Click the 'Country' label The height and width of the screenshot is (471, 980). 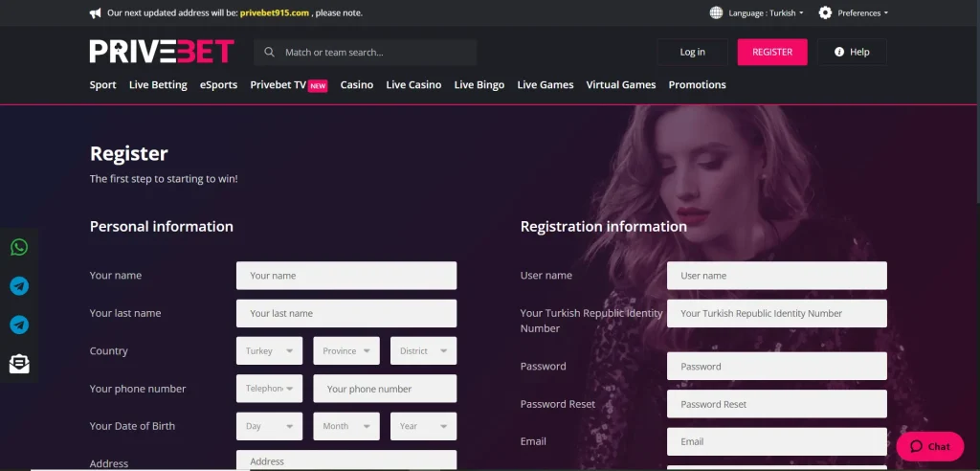click(x=109, y=351)
